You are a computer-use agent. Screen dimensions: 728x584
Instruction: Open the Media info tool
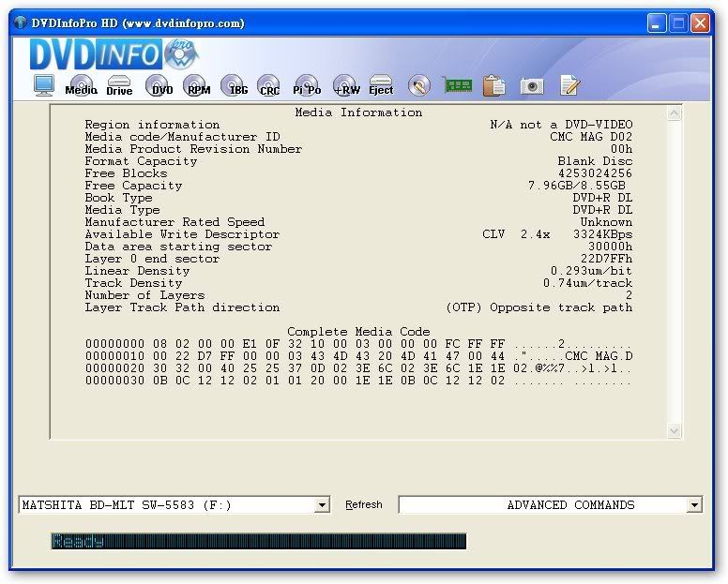click(81, 85)
